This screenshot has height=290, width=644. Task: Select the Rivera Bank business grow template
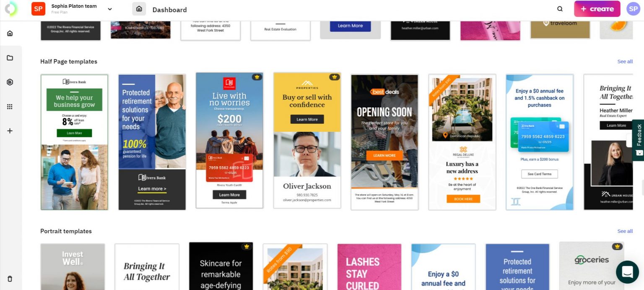pos(74,142)
